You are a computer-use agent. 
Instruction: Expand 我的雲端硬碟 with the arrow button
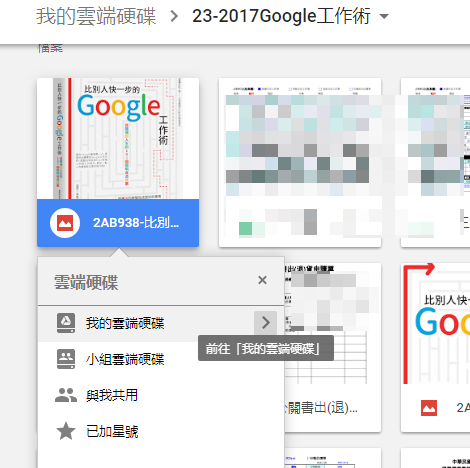265,323
